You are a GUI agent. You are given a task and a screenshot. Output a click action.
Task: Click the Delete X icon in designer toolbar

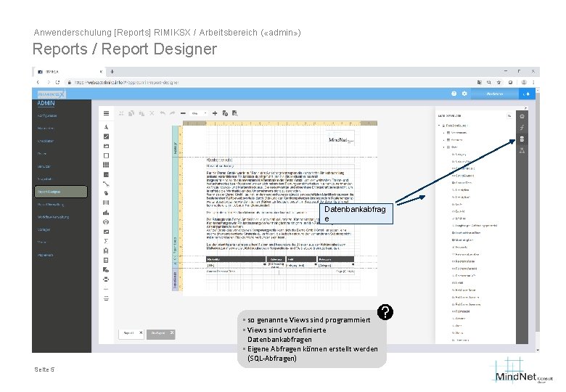(x=152, y=113)
